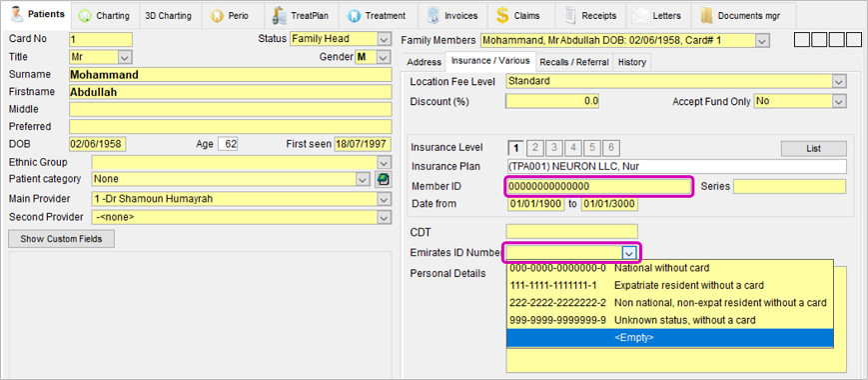Click the DOB date field
The height and width of the screenshot is (380, 868).
98,144
